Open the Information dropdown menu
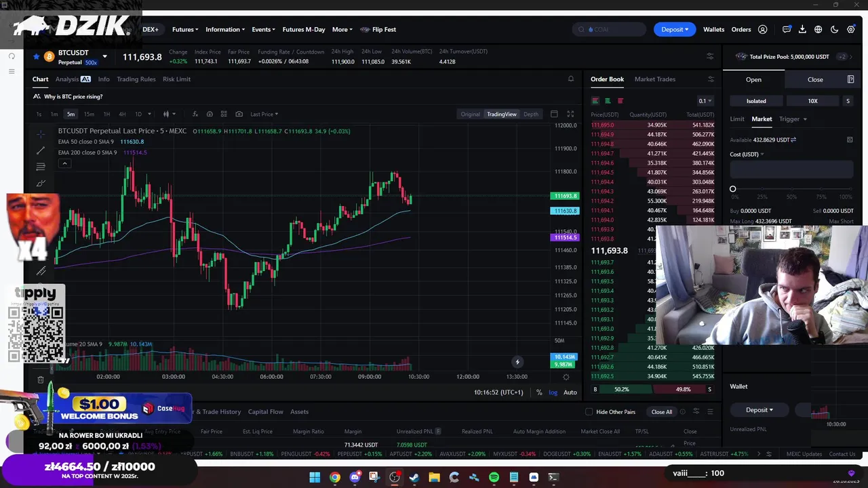This screenshot has height=488, width=868. pyautogui.click(x=225, y=29)
